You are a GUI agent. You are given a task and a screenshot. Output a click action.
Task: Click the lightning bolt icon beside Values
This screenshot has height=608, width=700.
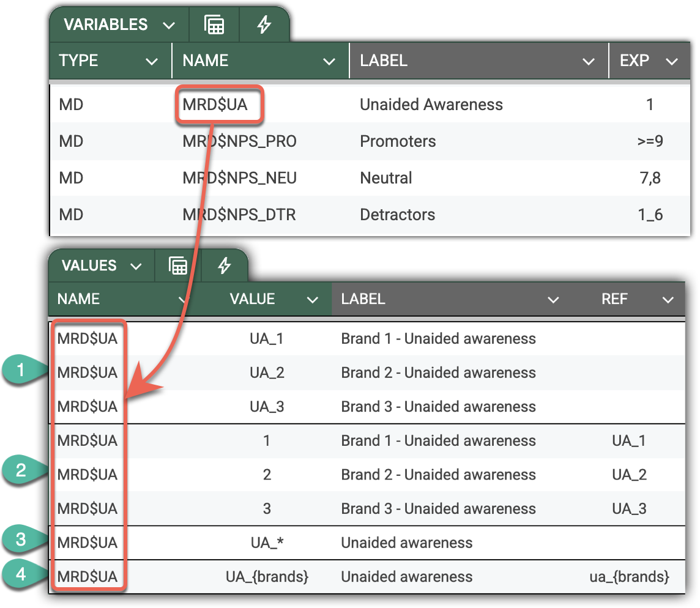(225, 266)
